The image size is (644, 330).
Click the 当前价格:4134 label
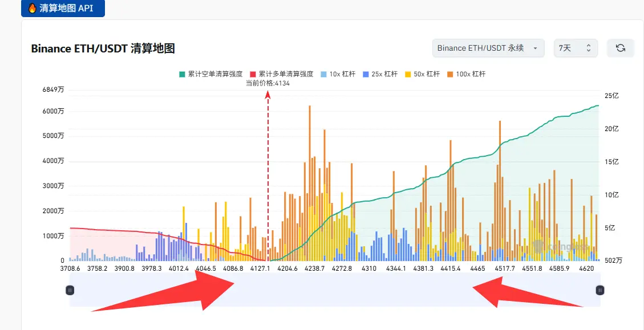[x=268, y=83]
